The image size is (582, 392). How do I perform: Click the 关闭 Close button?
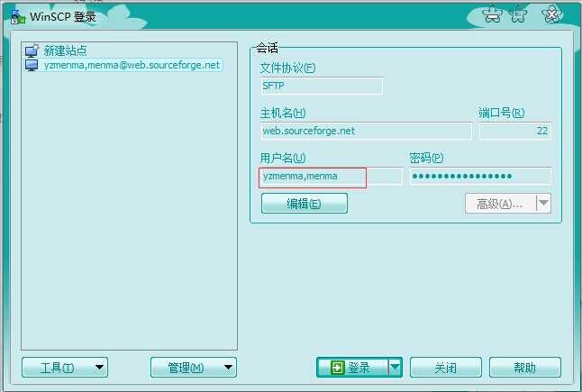pos(446,368)
